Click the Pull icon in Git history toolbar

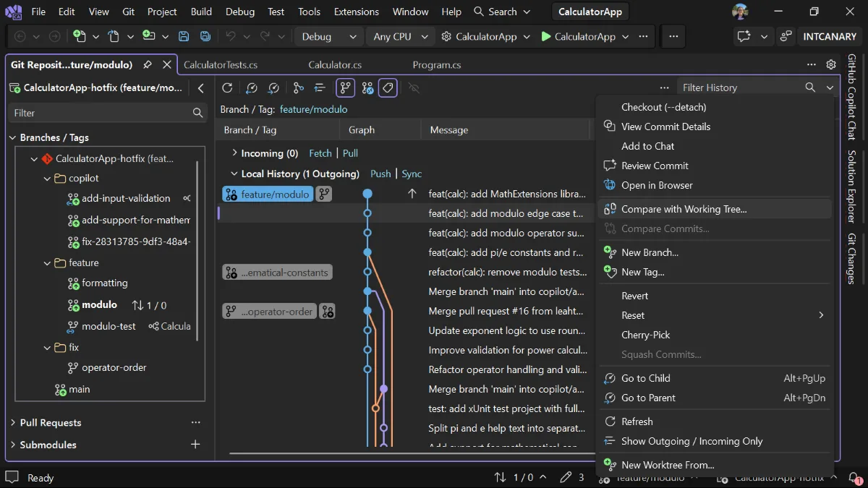273,87
